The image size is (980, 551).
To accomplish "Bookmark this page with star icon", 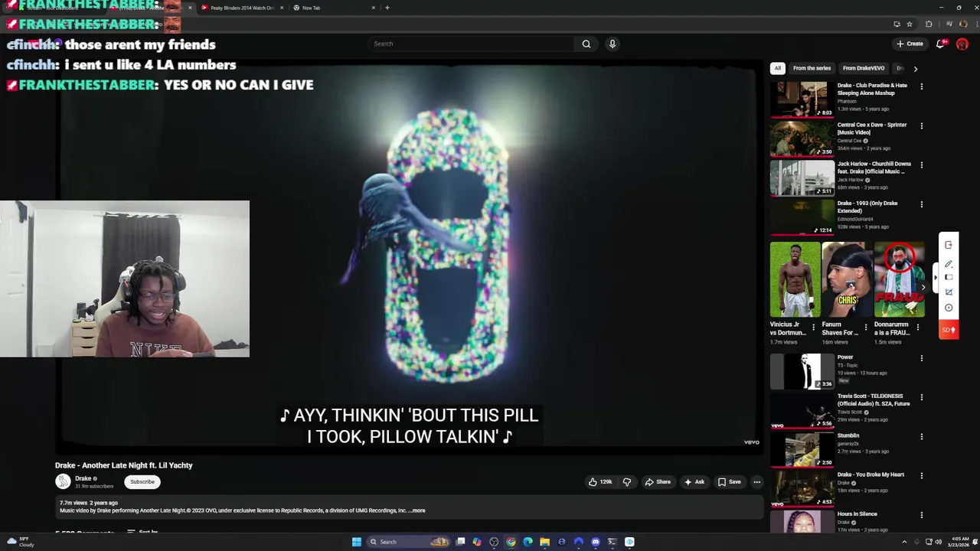I will pyautogui.click(x=910, y=24).
